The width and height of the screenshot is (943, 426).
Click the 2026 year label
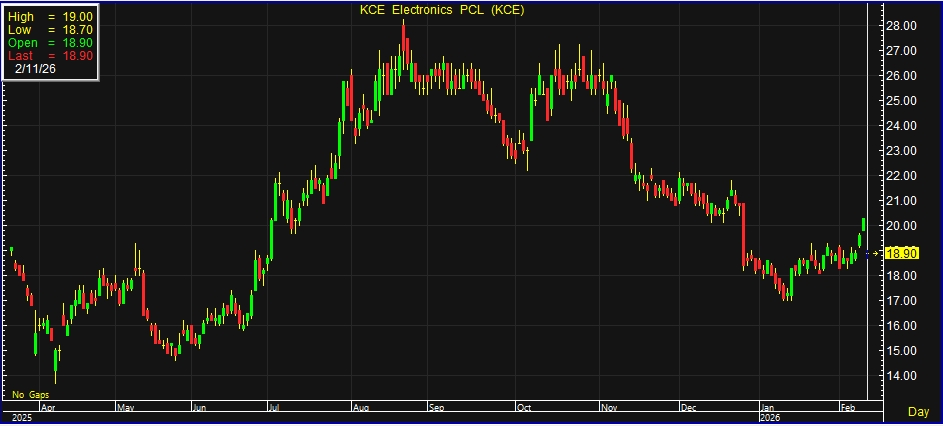pos(770,417)
